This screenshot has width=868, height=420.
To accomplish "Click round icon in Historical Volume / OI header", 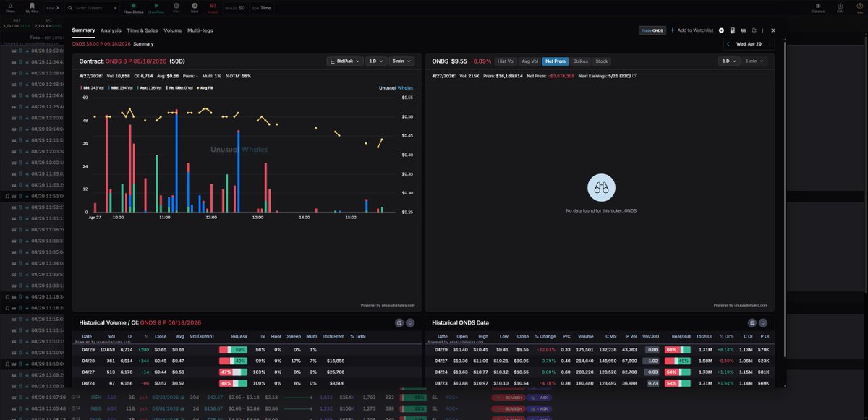I will (410, 322).
